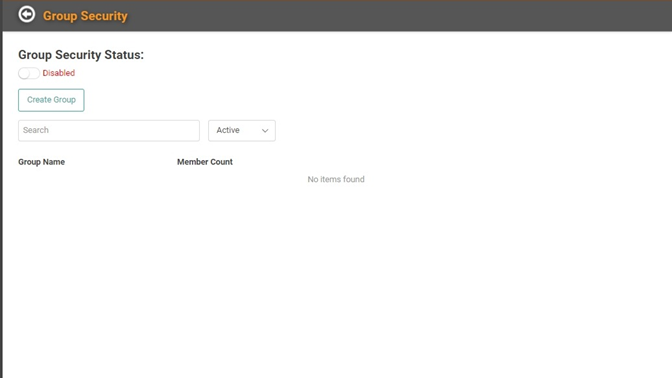Click the Group Security Status heading
The width and height of the screenshot is (672, 378).
tap(81, 55)
